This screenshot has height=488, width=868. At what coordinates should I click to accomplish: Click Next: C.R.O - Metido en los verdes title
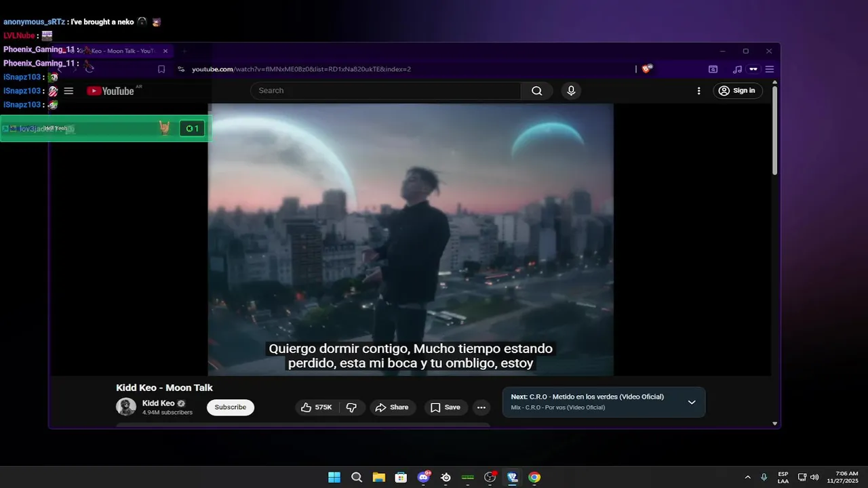click(x=587, y=396)
